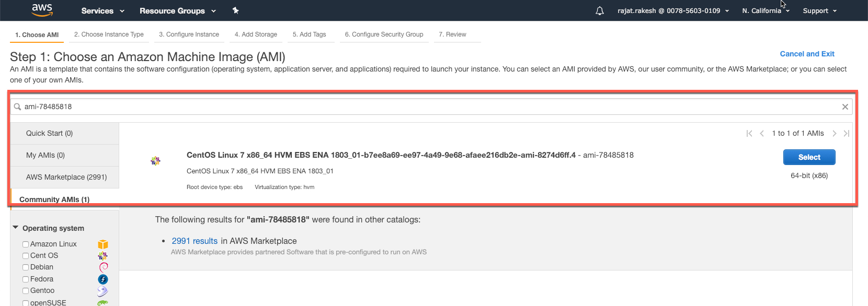
Task: Open the Services dropdown
Action: pos(103,11)
